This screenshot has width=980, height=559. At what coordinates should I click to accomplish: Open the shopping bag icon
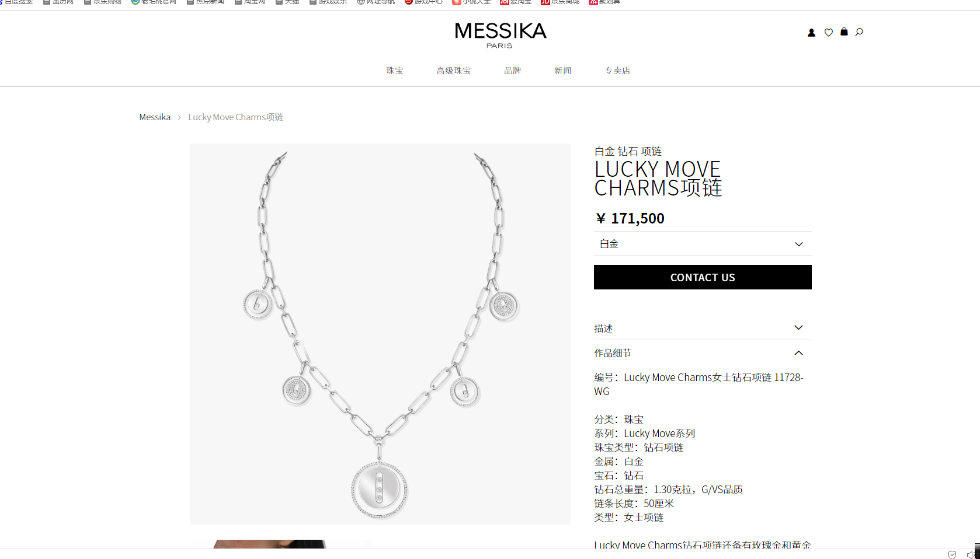[844, 32]
